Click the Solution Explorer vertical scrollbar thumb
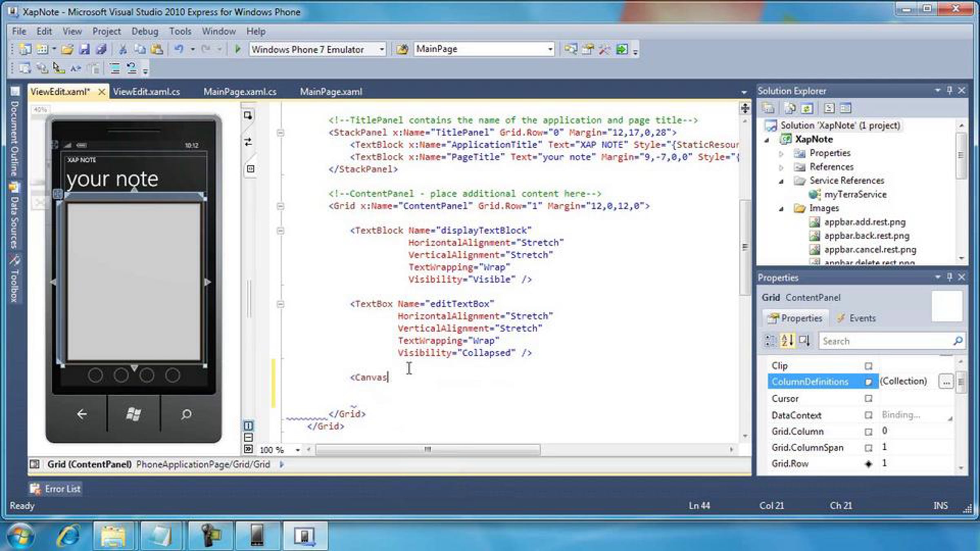 click(x=961, y=155)
